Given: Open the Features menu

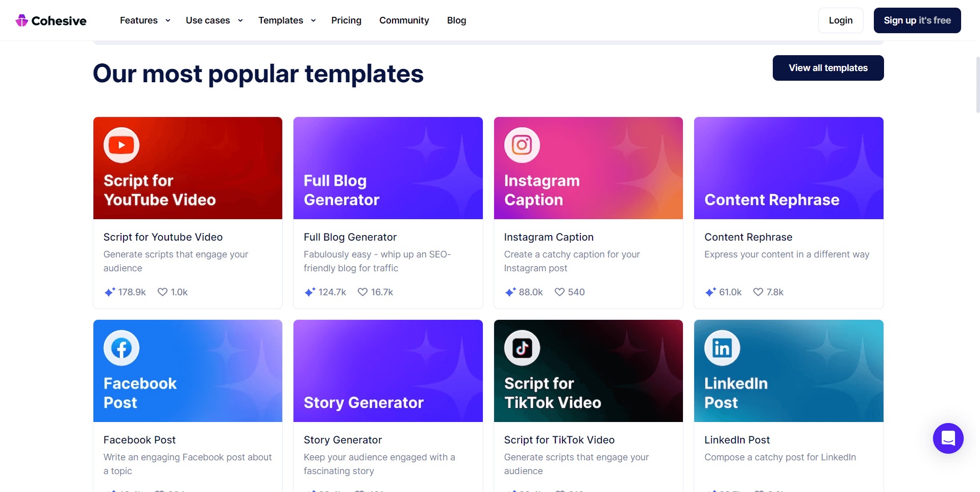Looking at the screenshot, I should coord(139,20).
